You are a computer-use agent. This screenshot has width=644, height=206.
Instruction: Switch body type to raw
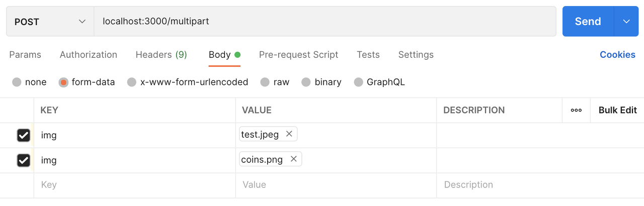tap(265, 82)
